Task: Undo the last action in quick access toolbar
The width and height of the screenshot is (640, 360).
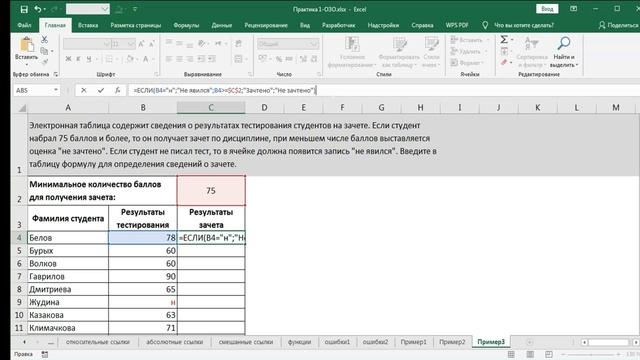Action: [x=38, y=9]
